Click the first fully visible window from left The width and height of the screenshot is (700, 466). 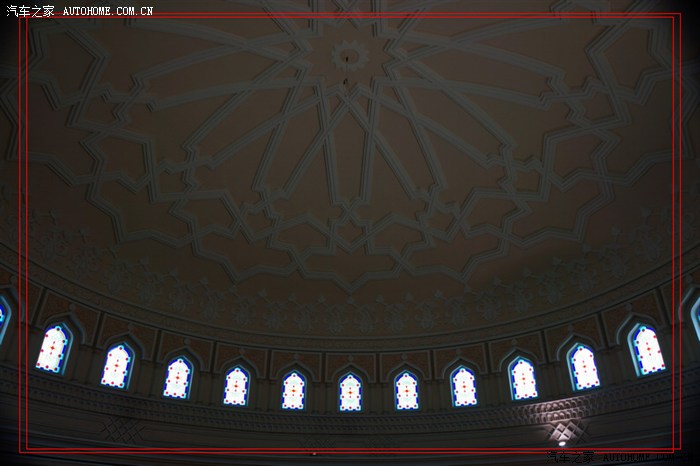pos(53,348)
